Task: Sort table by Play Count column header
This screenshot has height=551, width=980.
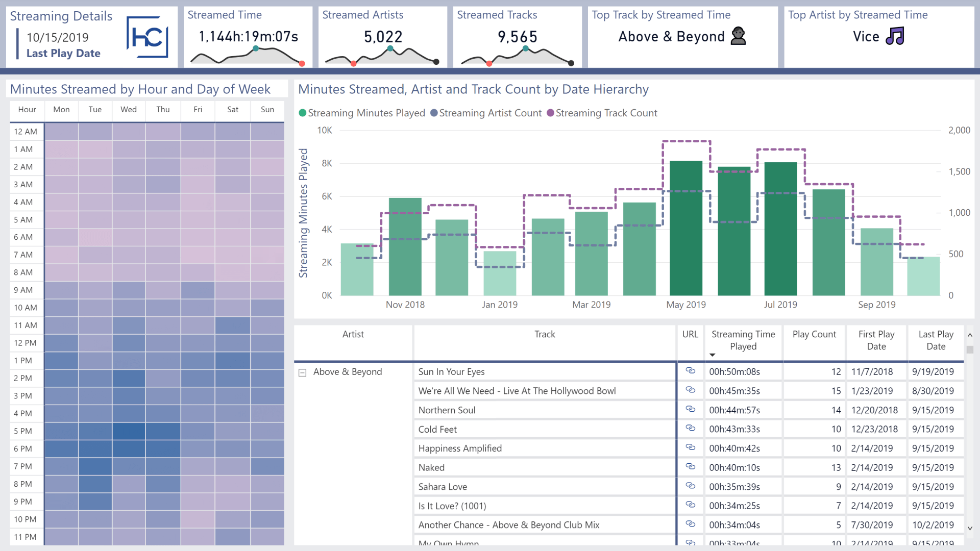Action: coord(814,334)
